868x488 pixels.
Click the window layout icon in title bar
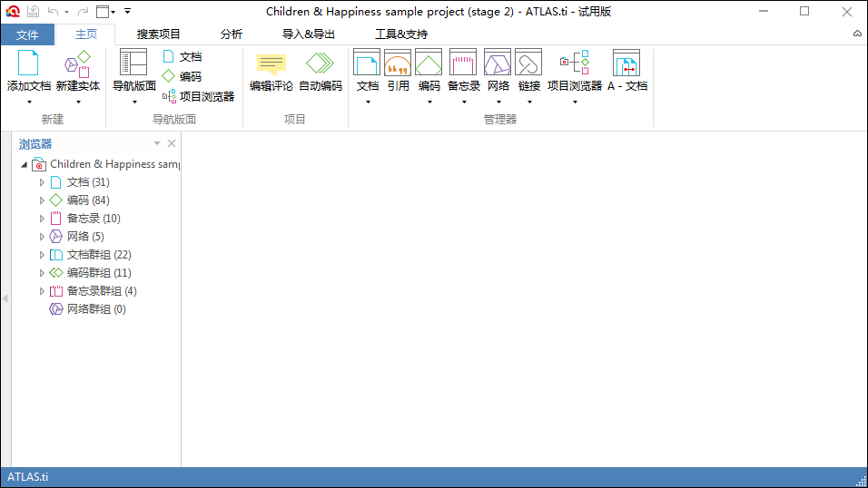tap(103, 11)
